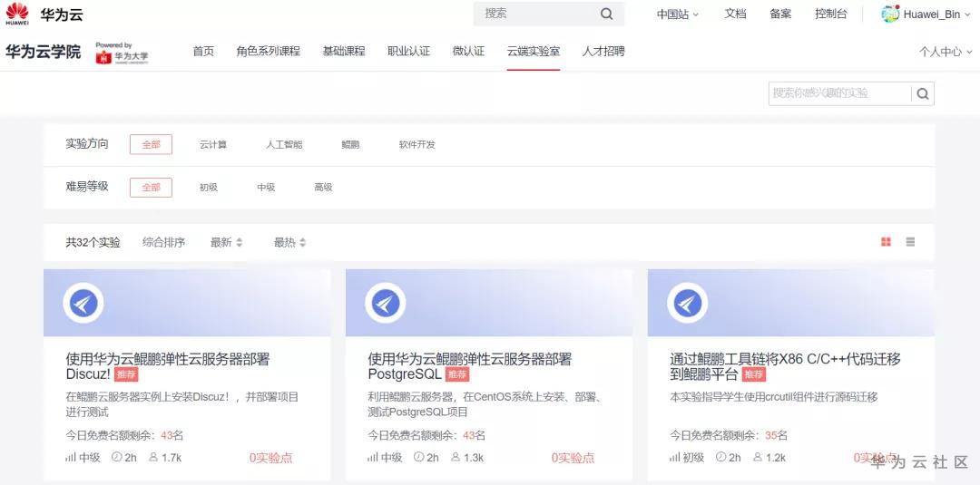Open 角色系列课程 tab
Screen dimensions: 980x485
pos(268,51)
